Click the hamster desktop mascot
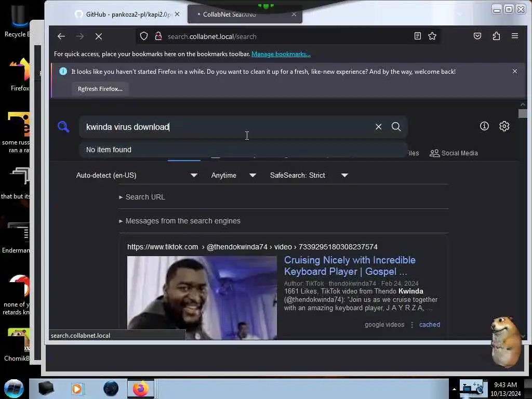The image size is (532, 399). tap(506, 342)
